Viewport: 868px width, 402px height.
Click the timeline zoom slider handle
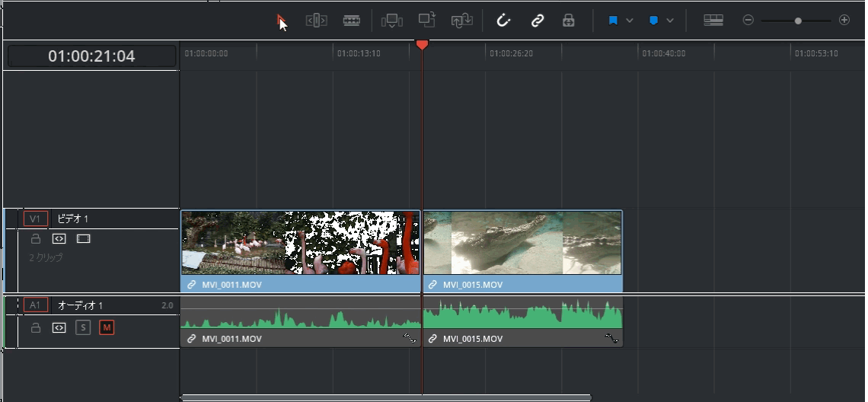pyautogui.click(x=798, y=21)
